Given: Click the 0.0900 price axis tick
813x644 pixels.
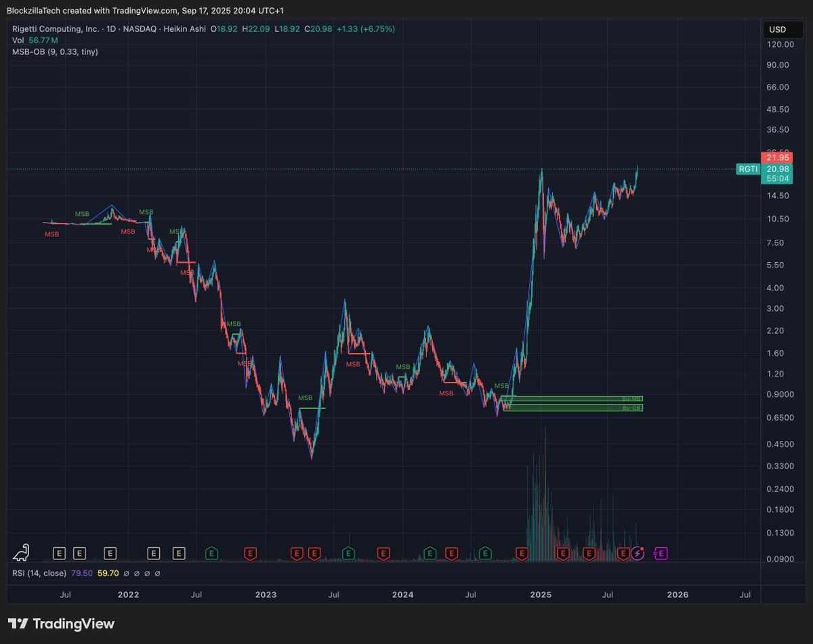Looking at the screenshot, I should 780,559.
